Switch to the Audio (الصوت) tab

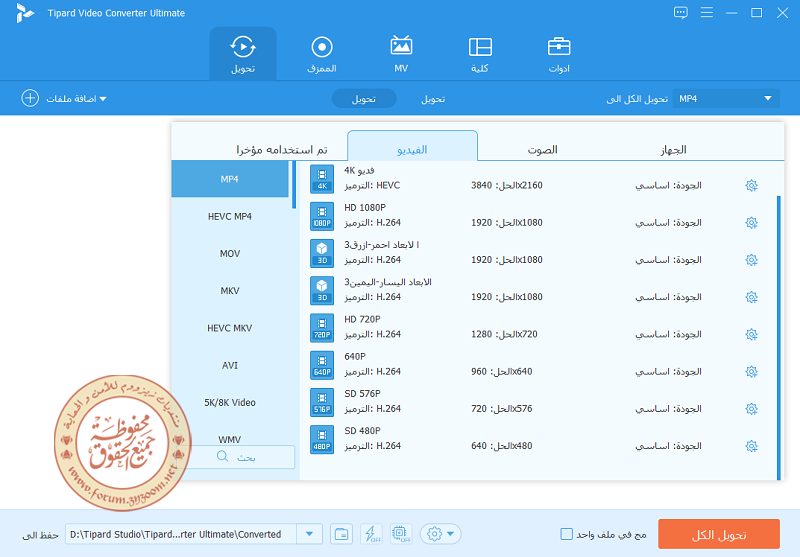pos(542,149)
